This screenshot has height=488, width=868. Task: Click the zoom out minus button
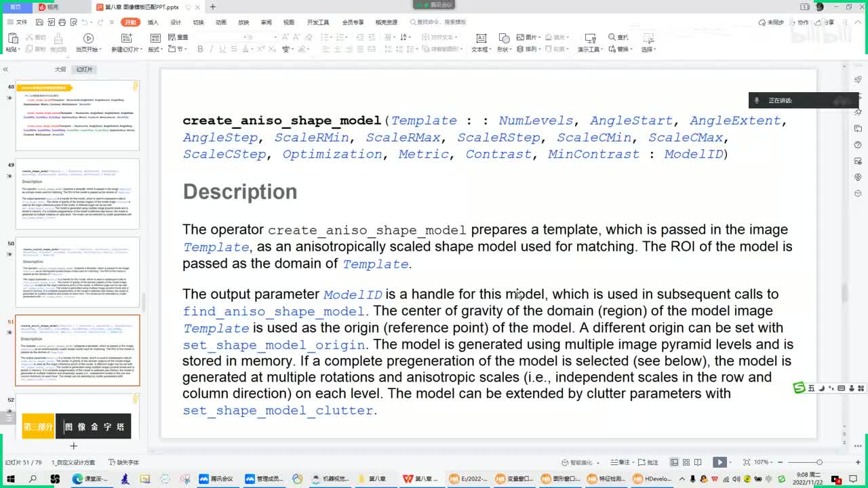(x=781, y=462)
